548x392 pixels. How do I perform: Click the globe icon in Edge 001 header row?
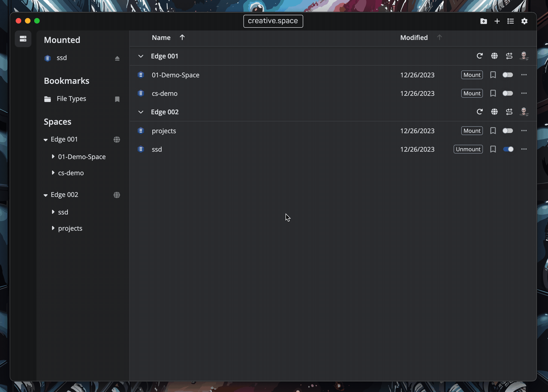pos(494,56)
